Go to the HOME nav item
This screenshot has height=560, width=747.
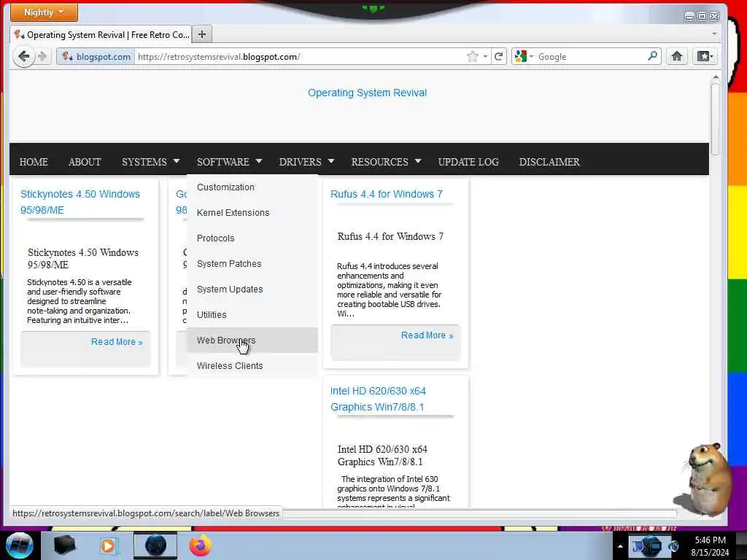click(34, 162)
